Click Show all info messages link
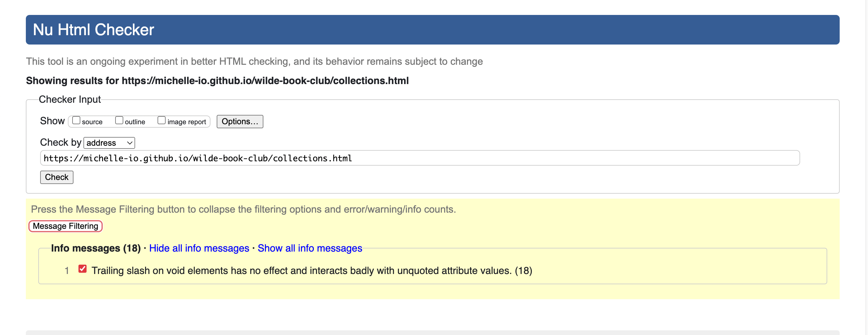868x335 pixels. [310, 248]
